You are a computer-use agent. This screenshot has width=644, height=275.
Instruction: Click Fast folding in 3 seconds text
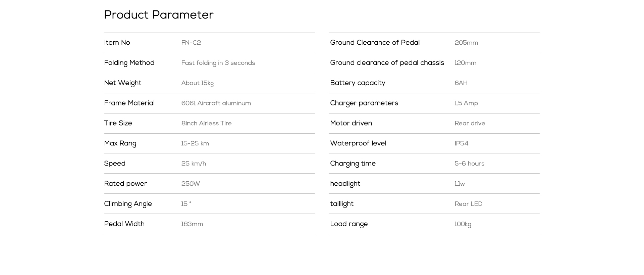pos(218,63)
